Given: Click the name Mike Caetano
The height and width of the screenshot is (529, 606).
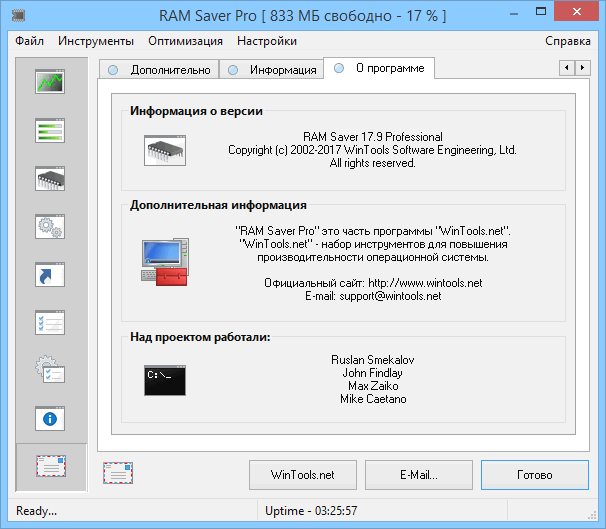Looking at the screenshot, I should click(x=373, y=399).
